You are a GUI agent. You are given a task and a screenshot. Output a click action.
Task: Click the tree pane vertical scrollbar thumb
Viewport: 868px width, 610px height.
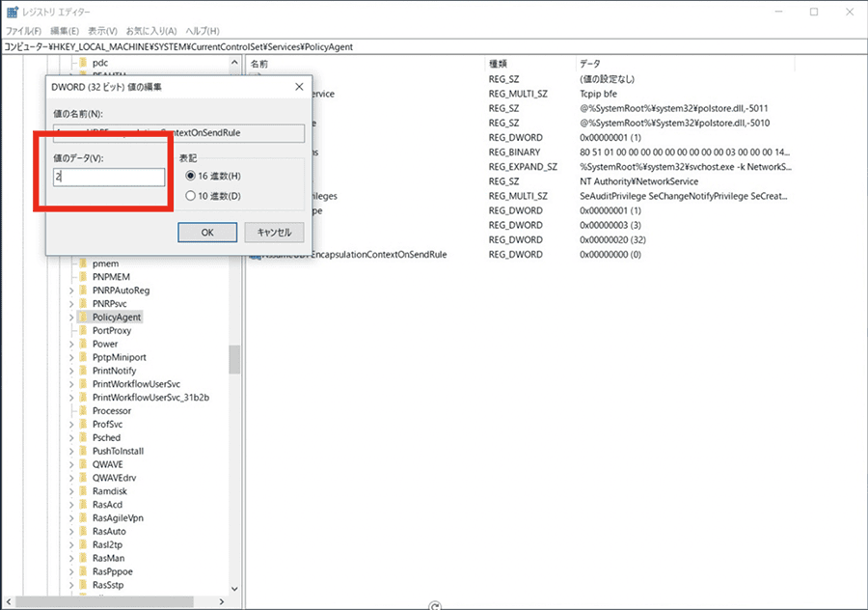234,360
